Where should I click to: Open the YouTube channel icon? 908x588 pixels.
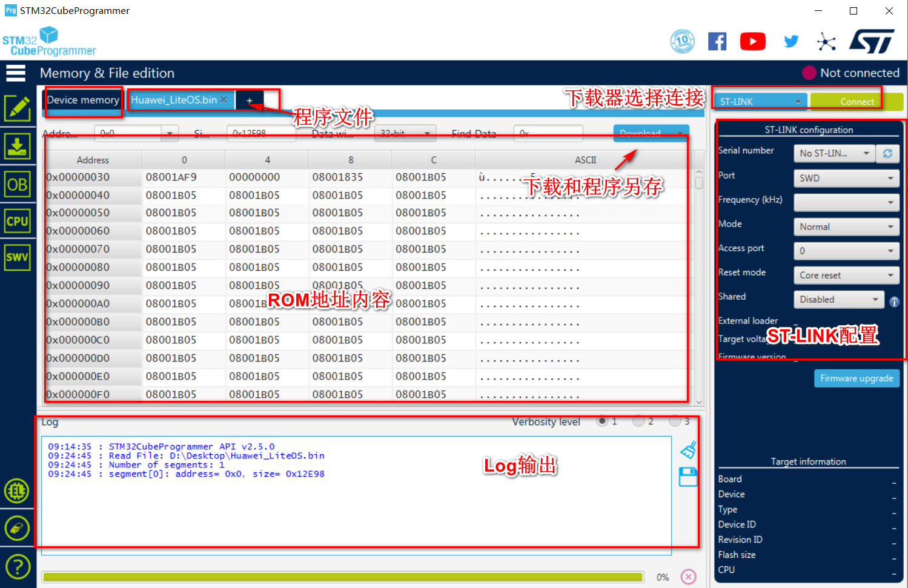point(753,42)
